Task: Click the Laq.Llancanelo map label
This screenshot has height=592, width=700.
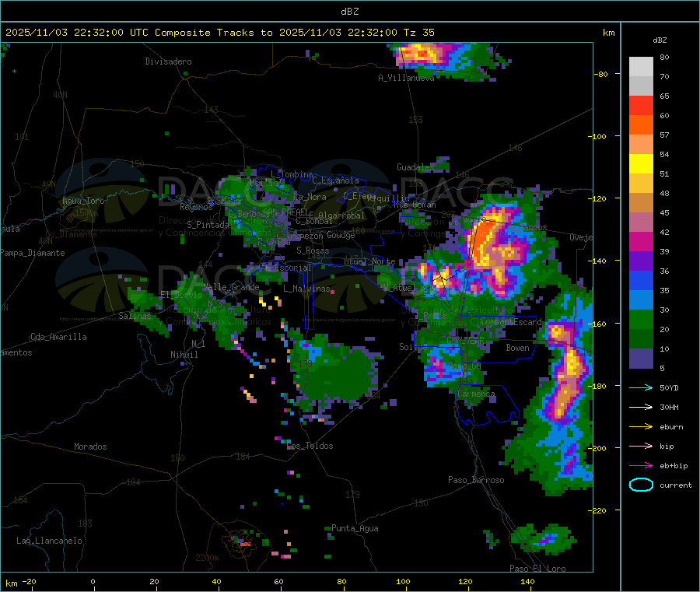Action: point(49,541)
